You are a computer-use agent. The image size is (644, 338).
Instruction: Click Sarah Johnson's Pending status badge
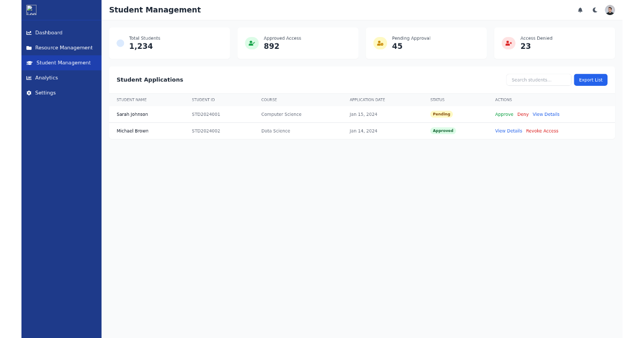pyautogui.click(x=441, y=114)
